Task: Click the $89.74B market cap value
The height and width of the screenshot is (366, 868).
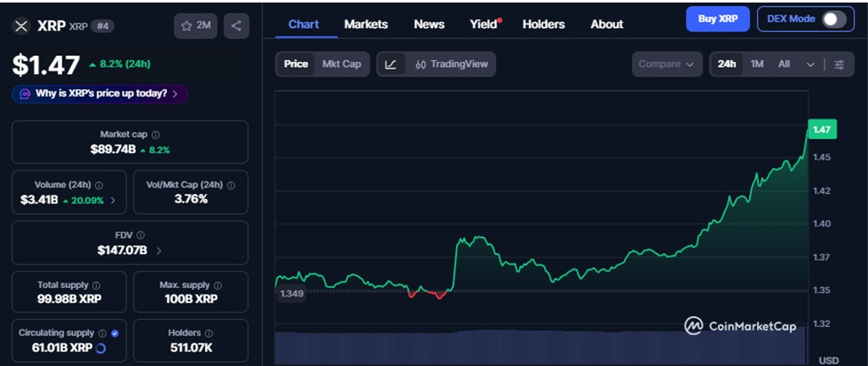Action: [x=113, y=149]
